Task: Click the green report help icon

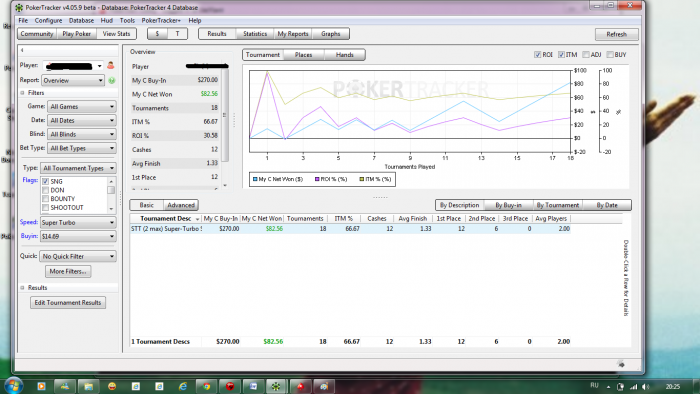Action: pyautogui.click(x=112, y=80)
